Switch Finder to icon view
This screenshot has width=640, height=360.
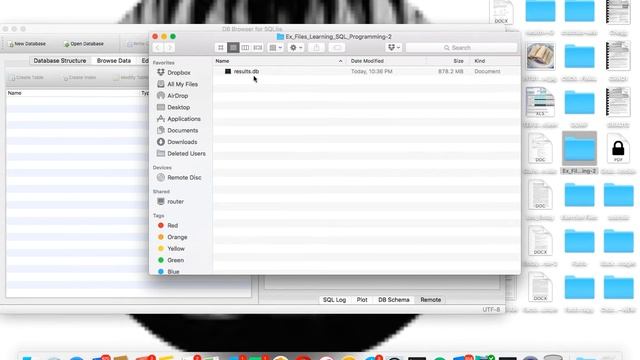[221, 48]
